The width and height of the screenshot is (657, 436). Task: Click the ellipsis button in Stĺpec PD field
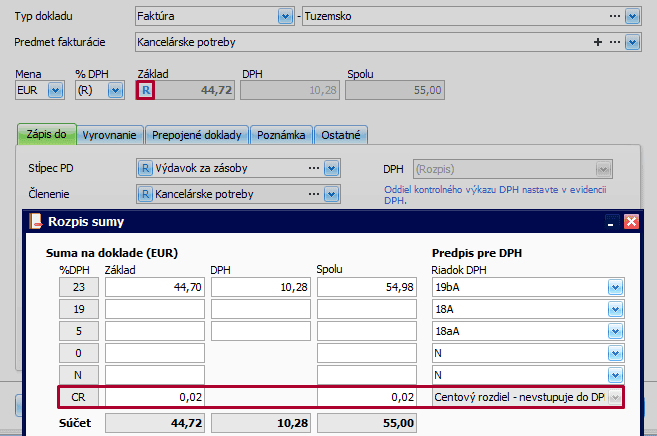click(x=314, y=168)
